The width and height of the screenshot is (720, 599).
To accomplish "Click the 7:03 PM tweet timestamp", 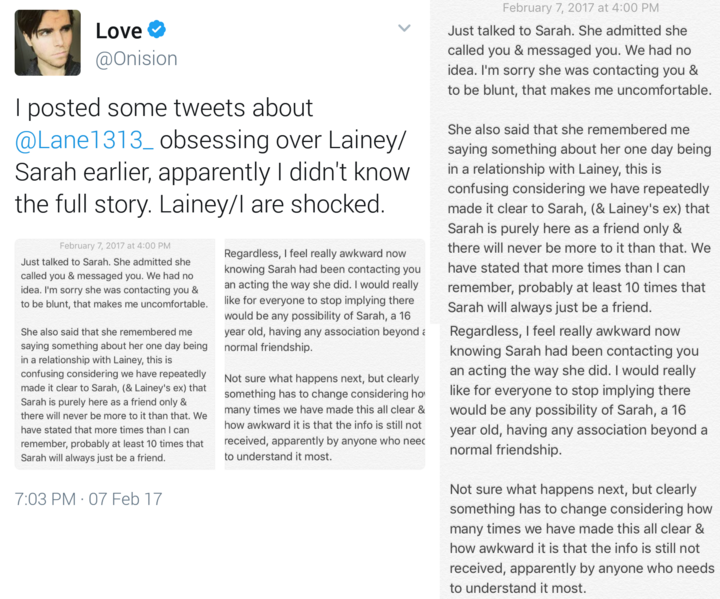I will pos(88,498).
